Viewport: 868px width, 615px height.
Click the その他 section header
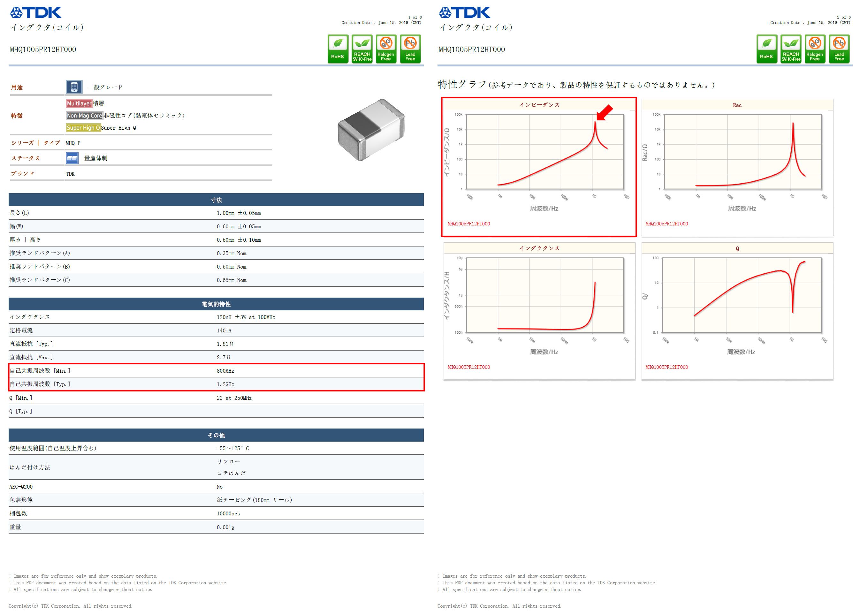pos(216,435)
